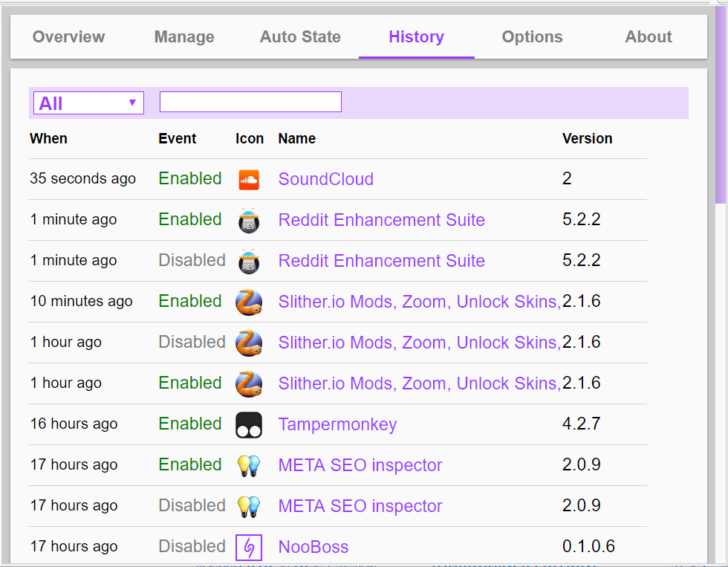
Task: Open Slither.io Mods link in 1 hour ago Enabled row
Action: [420, 383]
